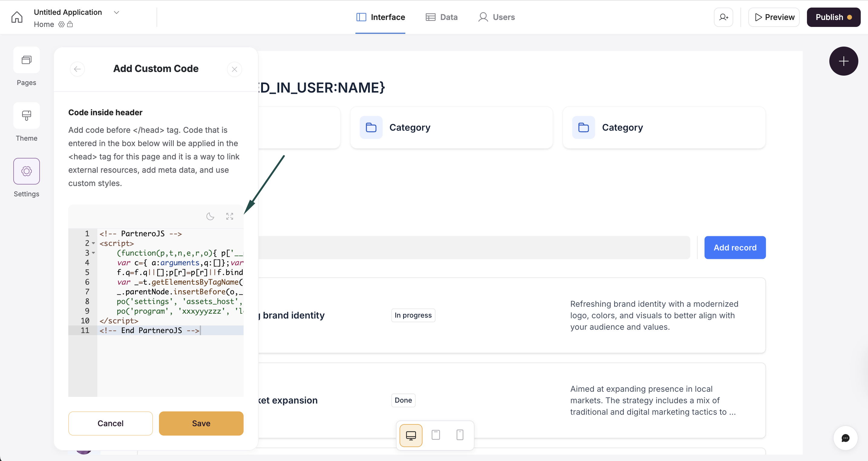Expand code editor to fullscreen

[230, 216]
